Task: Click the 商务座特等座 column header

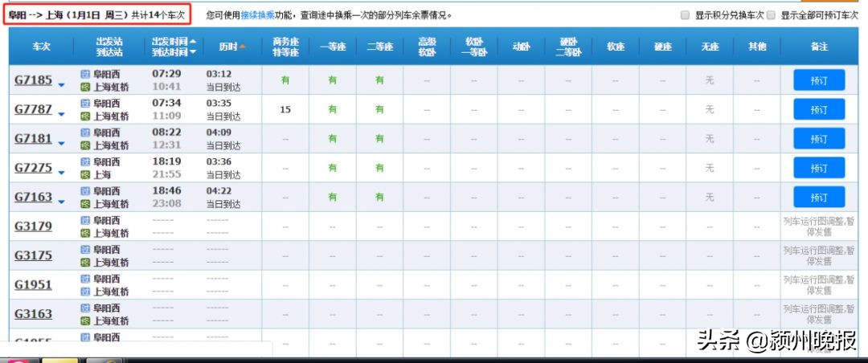Action: click(285, 47)
